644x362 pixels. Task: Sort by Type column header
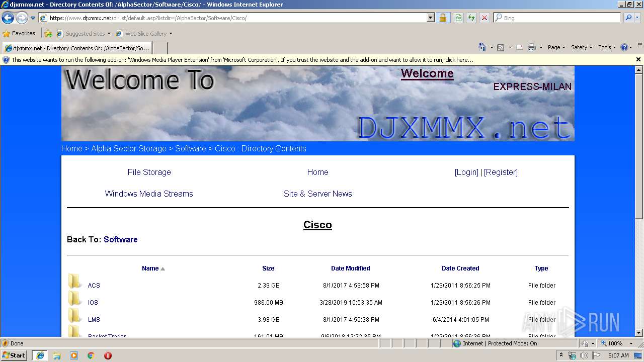tap(541, 268)
